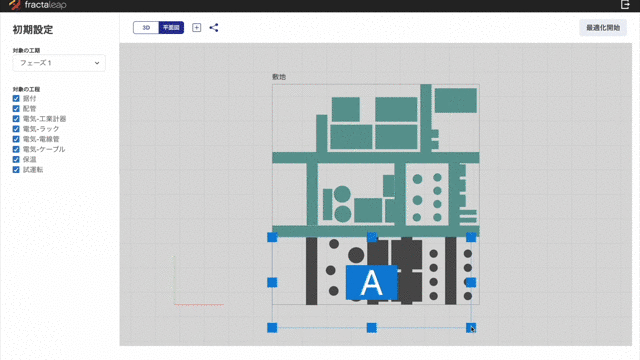Click the plus-in-square add icon

[196, 27]
